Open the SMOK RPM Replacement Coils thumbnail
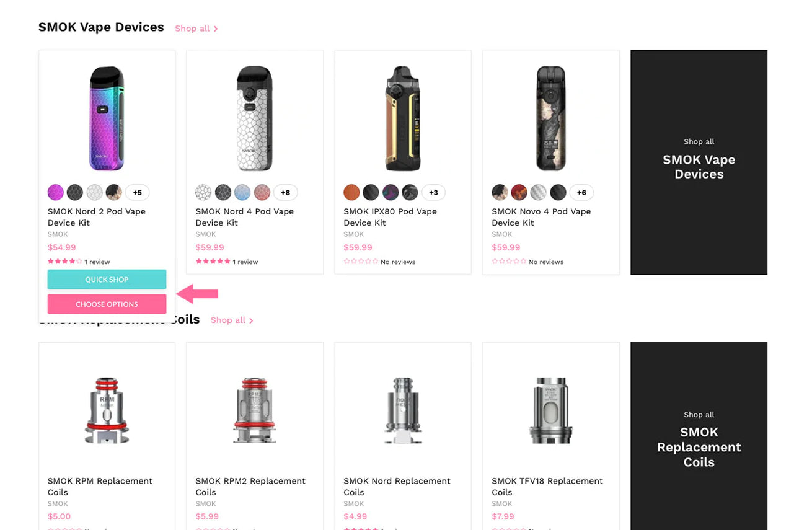 pyautogui.click(x=107, y=410)
